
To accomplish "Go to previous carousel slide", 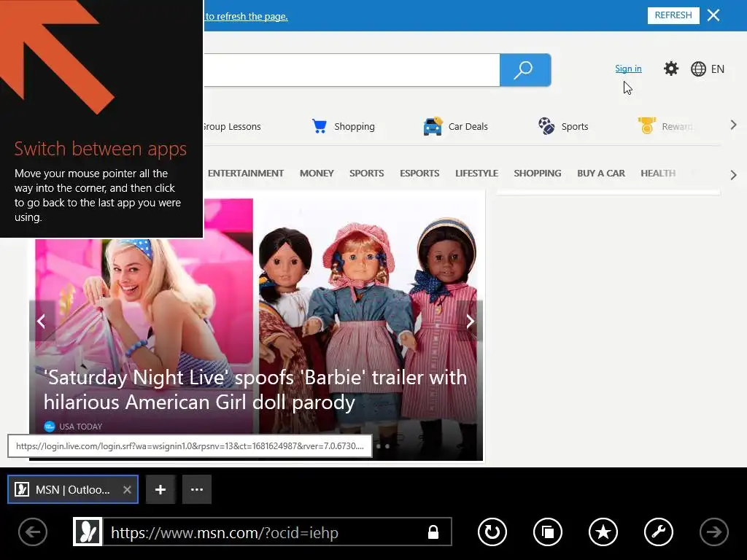I will (42, 322).
